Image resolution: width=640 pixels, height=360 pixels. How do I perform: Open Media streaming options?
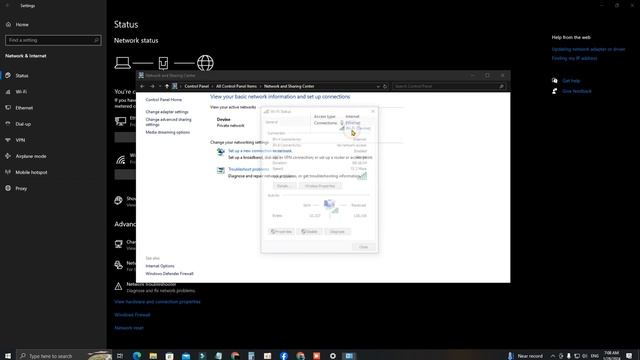tap(167, 132)
